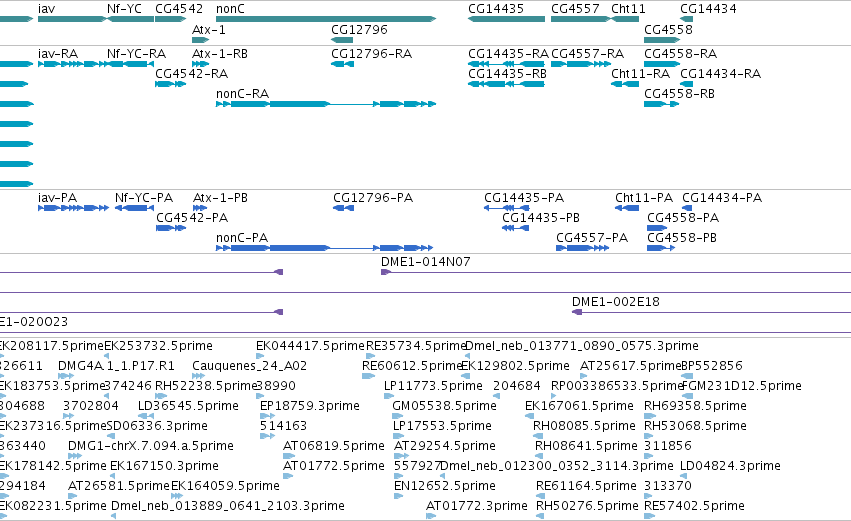Viewport: 851px width, 521px height.
Task: Select the EK167061.5prime read
Action: [579, 406]
